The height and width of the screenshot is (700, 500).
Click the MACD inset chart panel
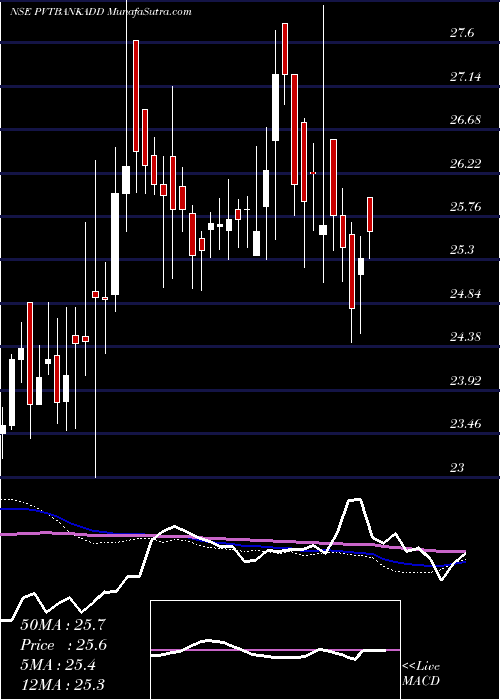(275, 650)
